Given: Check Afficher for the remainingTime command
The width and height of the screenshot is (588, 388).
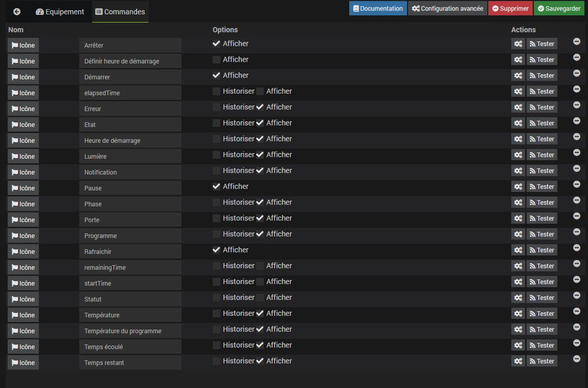Looking at the screenshot, I should click(260, 266).
